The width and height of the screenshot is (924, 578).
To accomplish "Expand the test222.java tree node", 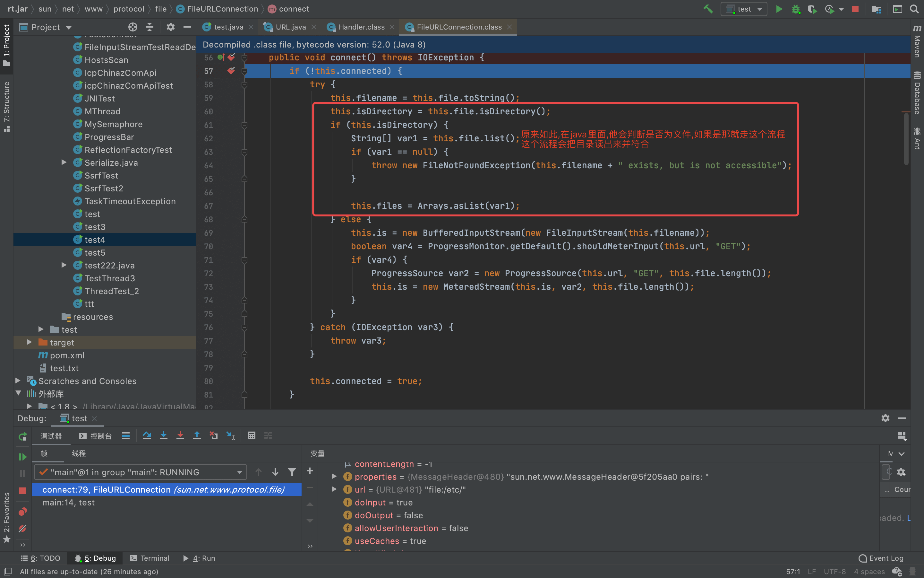I will point(64,265).
